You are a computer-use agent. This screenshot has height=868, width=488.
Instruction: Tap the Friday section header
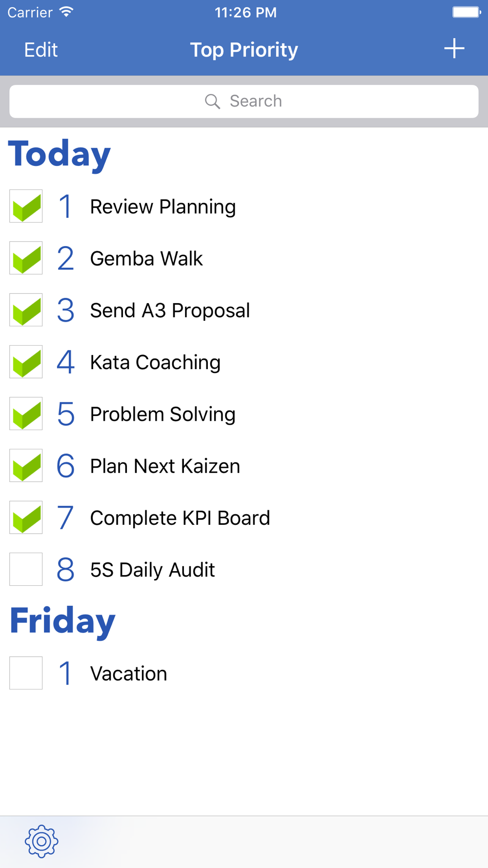62,621
